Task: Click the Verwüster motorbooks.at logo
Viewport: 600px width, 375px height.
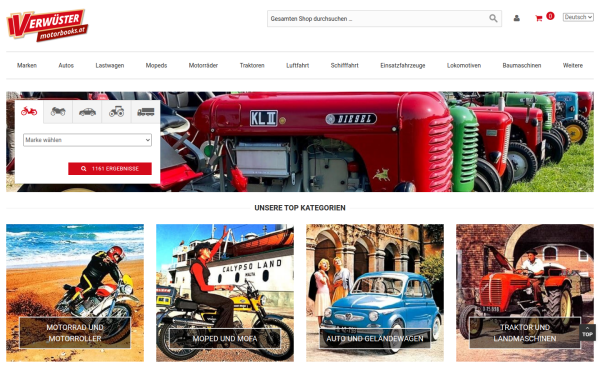Action: [x=47, y=25]
